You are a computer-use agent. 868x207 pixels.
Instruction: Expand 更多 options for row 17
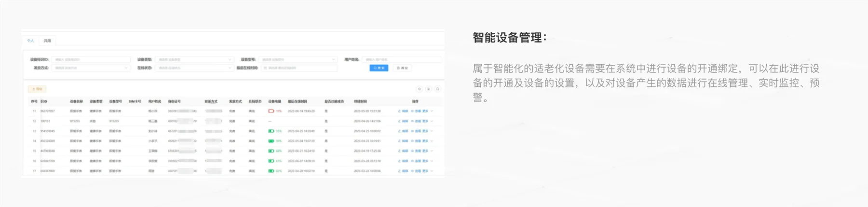point(428,171)
